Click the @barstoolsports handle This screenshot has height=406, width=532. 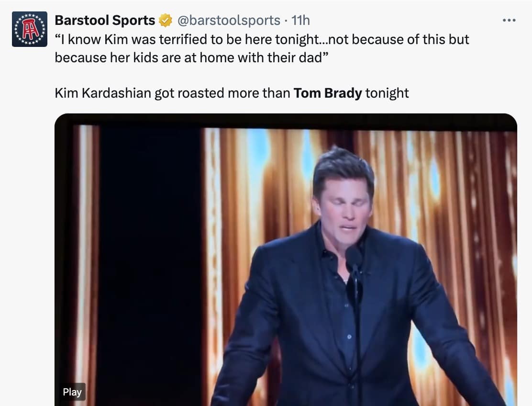click(229, 21)
